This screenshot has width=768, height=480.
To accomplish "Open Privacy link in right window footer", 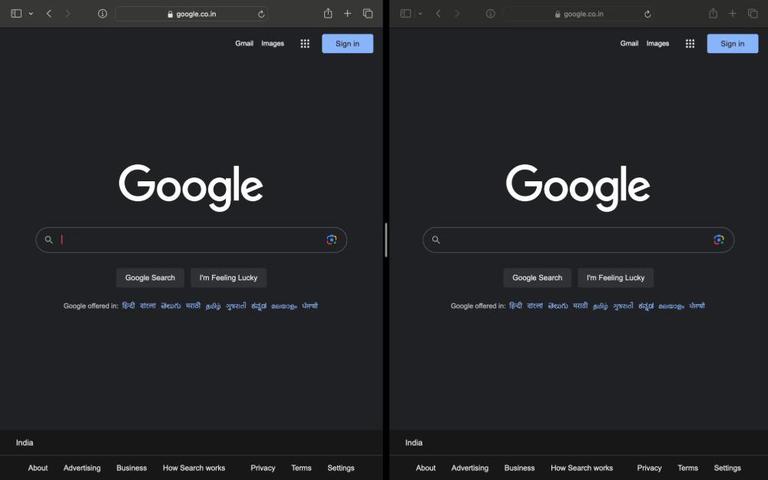I will pos(649,468).
